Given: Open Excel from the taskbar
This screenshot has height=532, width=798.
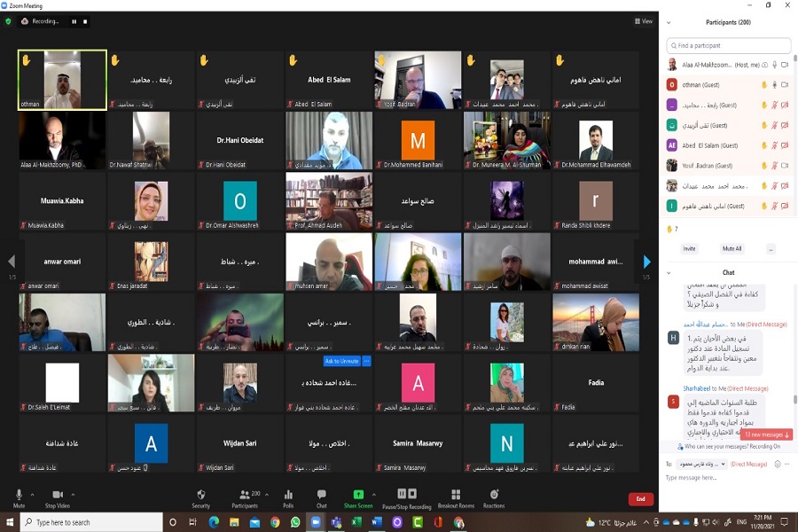Looking at the screenshot, I should [x=356, y=522].
